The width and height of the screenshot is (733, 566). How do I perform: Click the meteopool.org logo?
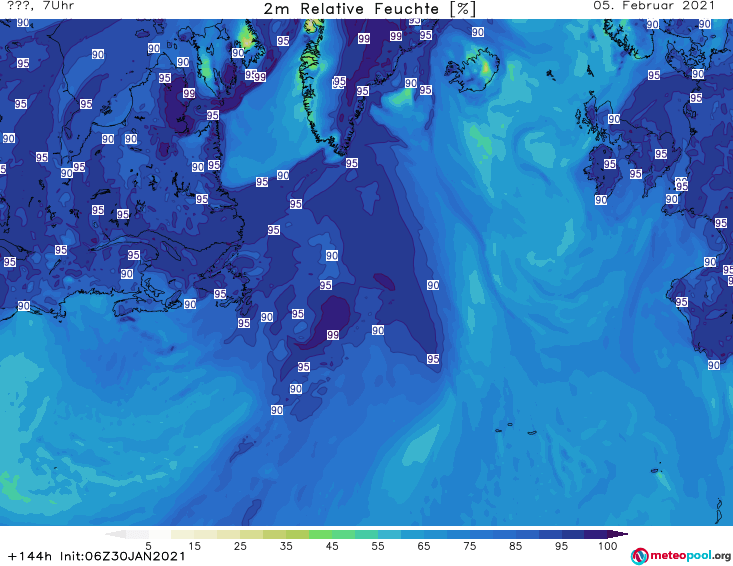[681, 556]
